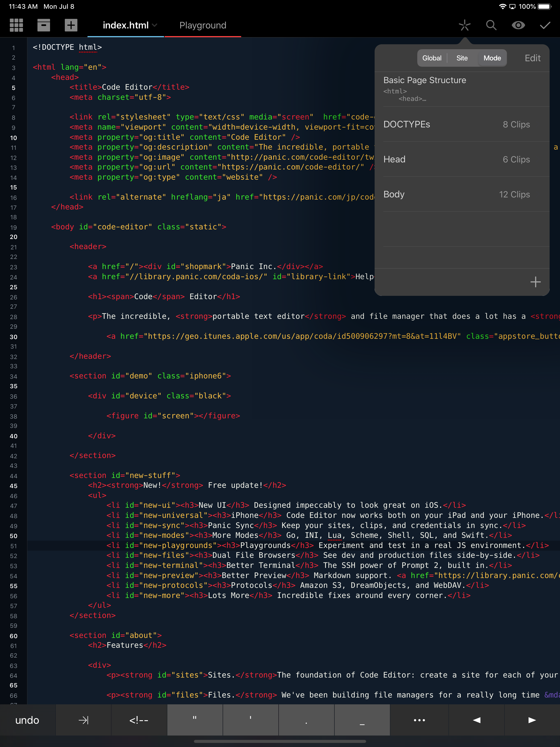
Task: Insert an HTML comment with the <!-- key
Action: 139,720
